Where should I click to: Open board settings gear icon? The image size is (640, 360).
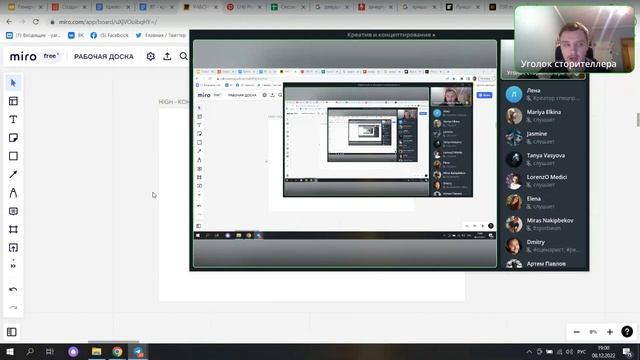click(x=151, y=56)
